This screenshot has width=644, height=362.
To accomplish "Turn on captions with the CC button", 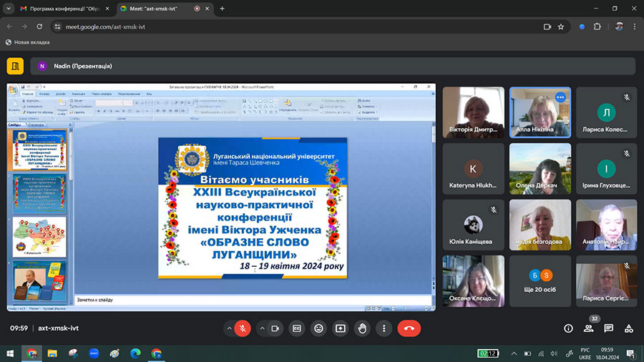I will tap(297, 328).
